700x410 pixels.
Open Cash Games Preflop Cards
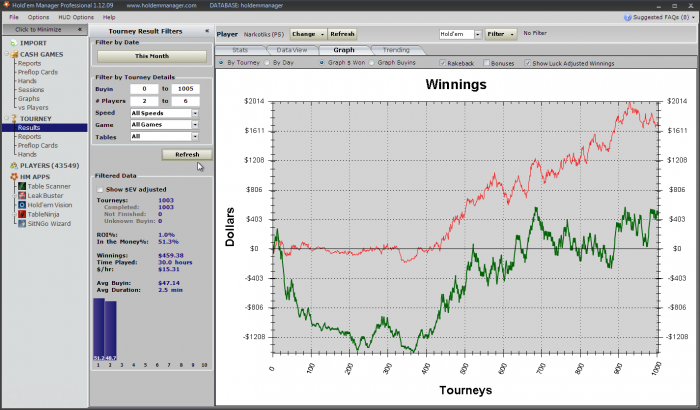38,72
